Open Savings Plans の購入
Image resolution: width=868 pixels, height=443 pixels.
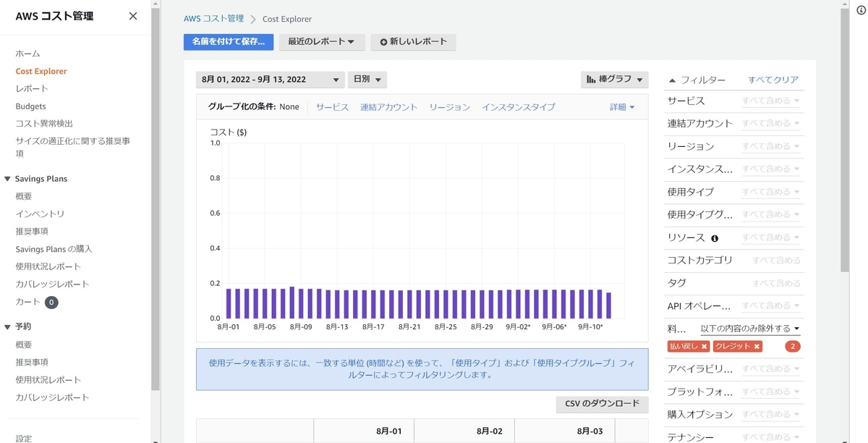tap(54, 249)
